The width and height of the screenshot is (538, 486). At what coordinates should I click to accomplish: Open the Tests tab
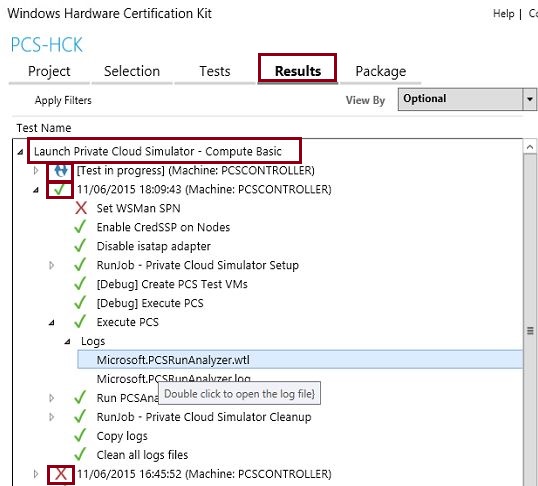(x=215, y=71)
